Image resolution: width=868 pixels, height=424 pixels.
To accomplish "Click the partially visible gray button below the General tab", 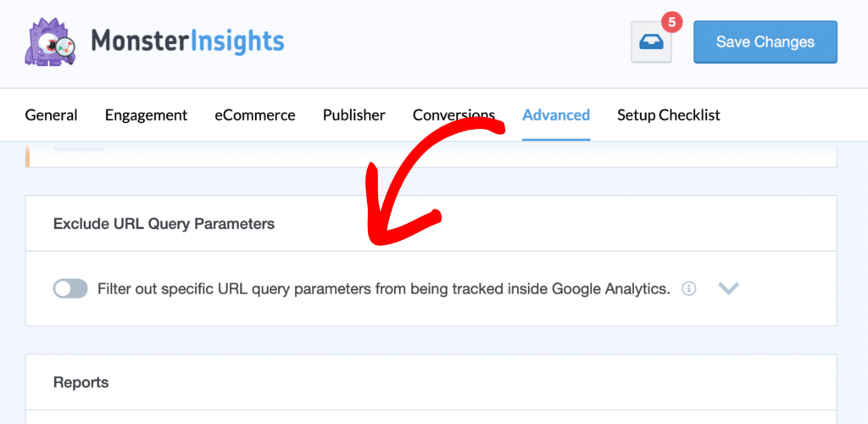I will point(79,147).
